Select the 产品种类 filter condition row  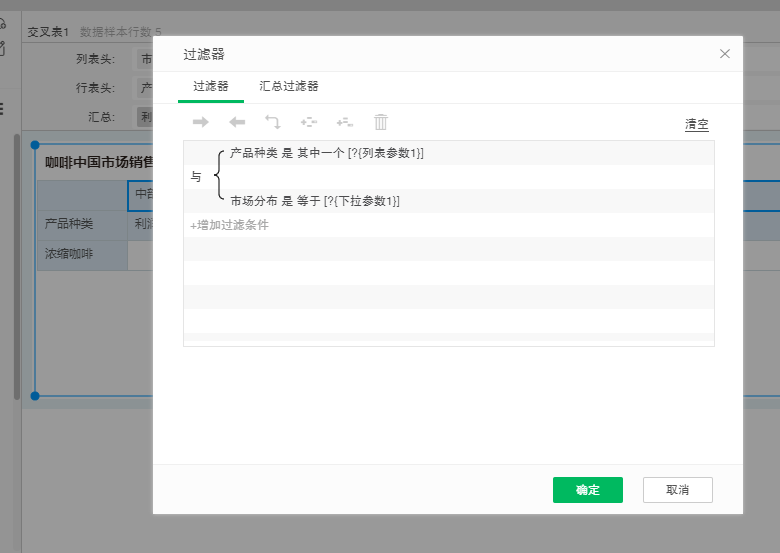pyautogui.click(x=326, y=153)
